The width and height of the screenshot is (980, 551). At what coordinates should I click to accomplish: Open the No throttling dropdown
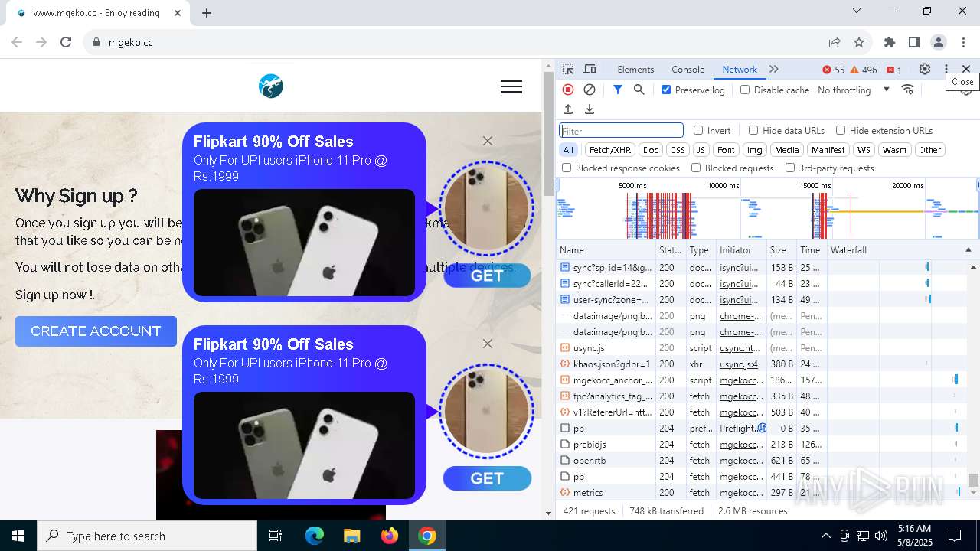click(x=854, y=90)
